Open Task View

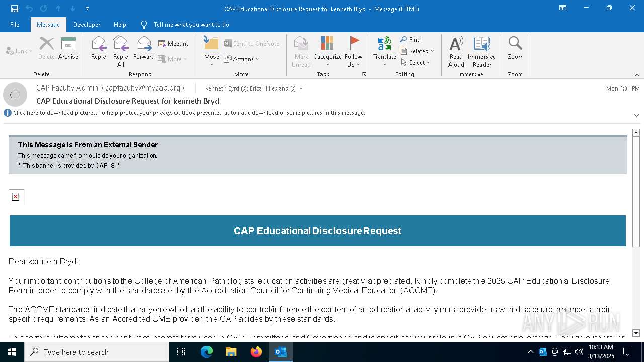(181, 352)
